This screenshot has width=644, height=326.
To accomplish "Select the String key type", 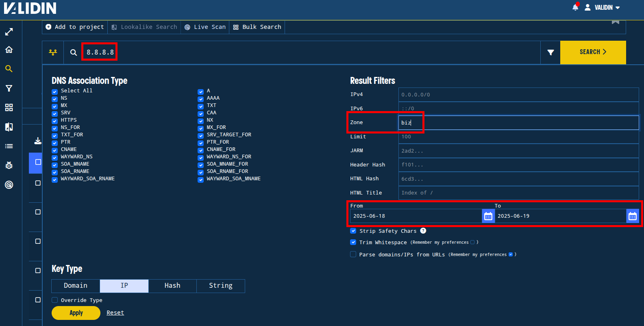I will (221, 286).
